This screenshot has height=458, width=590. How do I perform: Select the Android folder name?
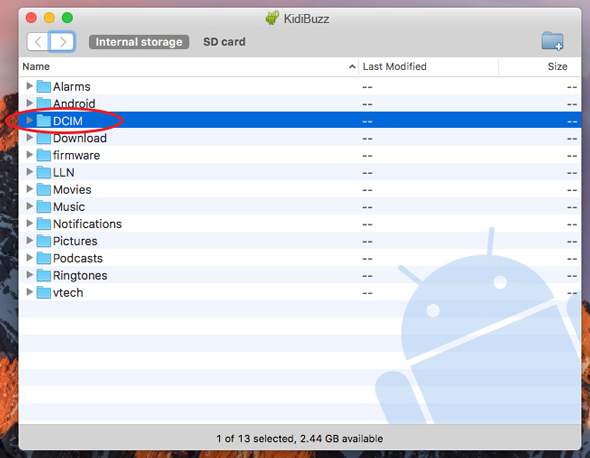[74, 104]
